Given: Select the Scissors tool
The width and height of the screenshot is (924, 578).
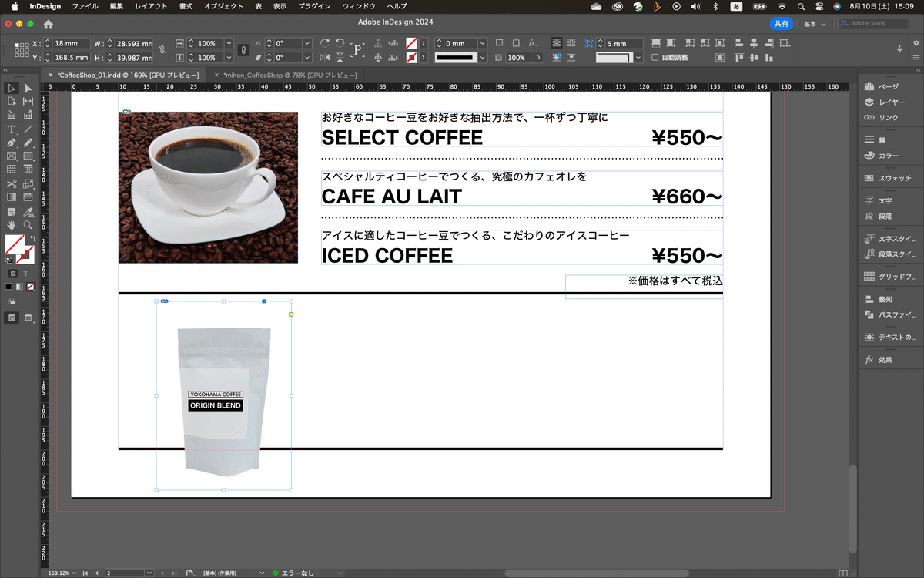Looking at the screenshot, I should (12, 184).
